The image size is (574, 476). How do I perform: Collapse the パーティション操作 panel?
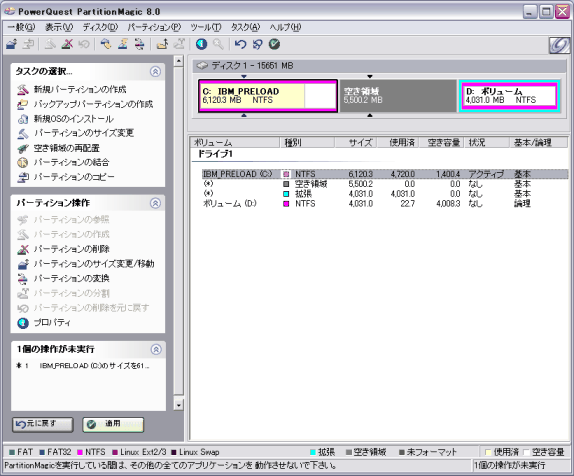click(155, 203)
